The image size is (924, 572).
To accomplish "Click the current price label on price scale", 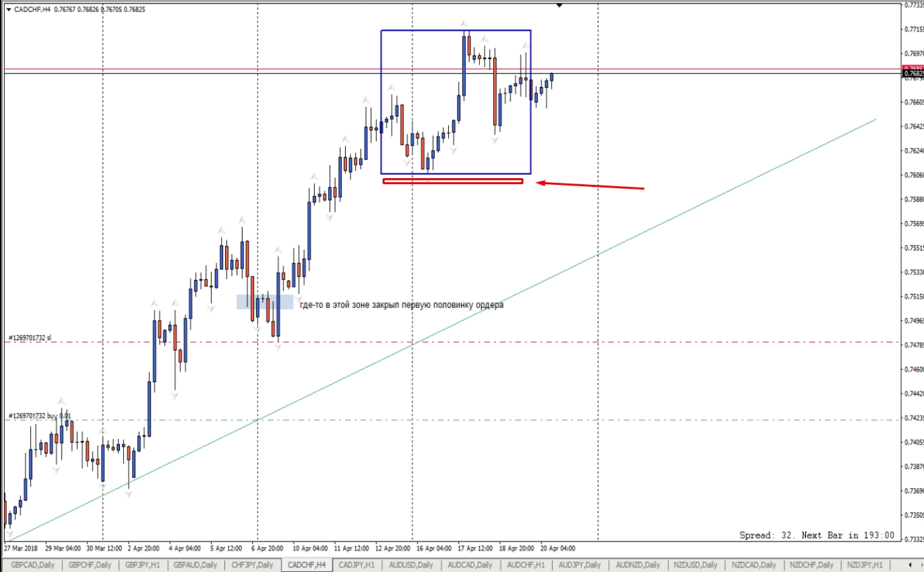I will 913,73.
